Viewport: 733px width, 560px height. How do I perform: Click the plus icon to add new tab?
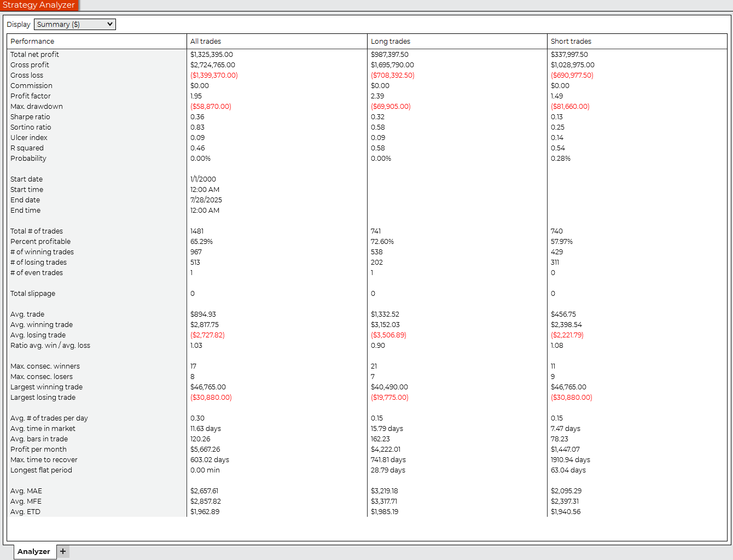tap(63, 551)
